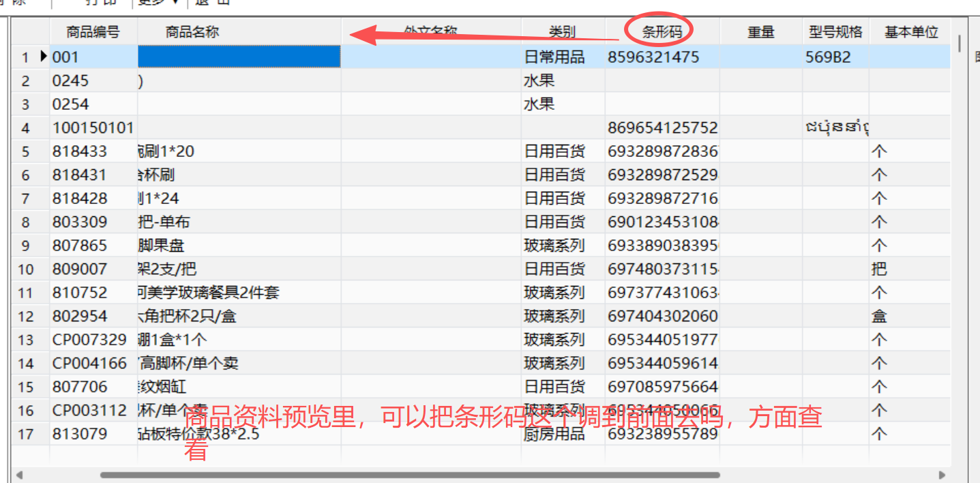Select product number 803309 cell
This screenshot has width=980, height=483.
[x=93, y=222]
